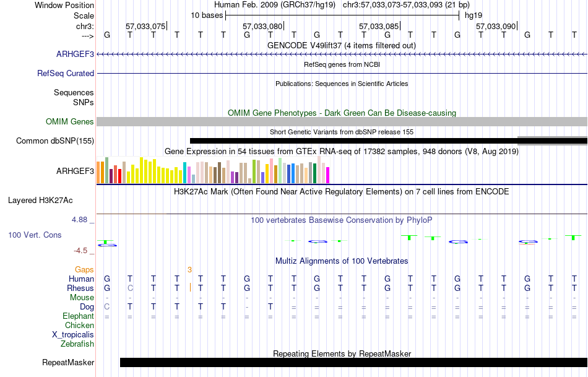Image resolution: width=588 pixels, height=377 pixels.
Task: Select the Mouse species row label
Action: 82,298
